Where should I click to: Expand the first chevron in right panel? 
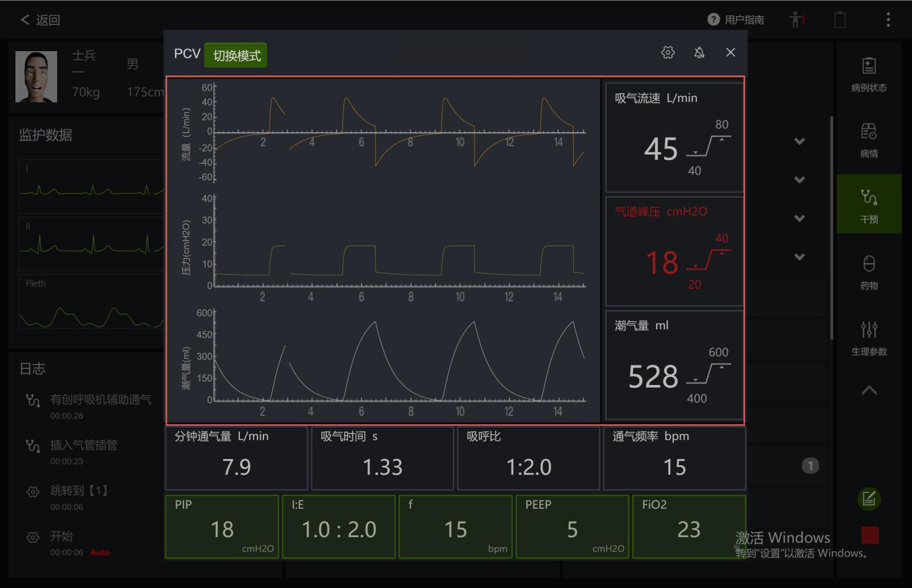tap(799, 141)
